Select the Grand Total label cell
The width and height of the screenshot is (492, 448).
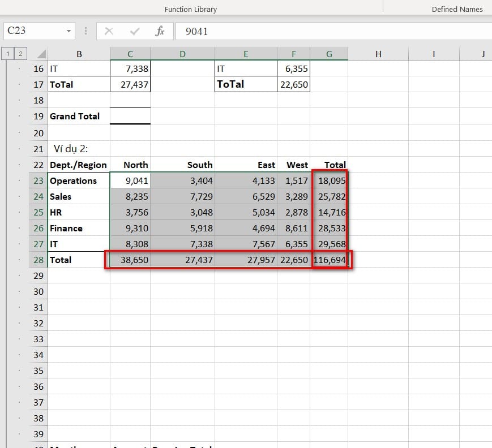(x=79, y=116)
